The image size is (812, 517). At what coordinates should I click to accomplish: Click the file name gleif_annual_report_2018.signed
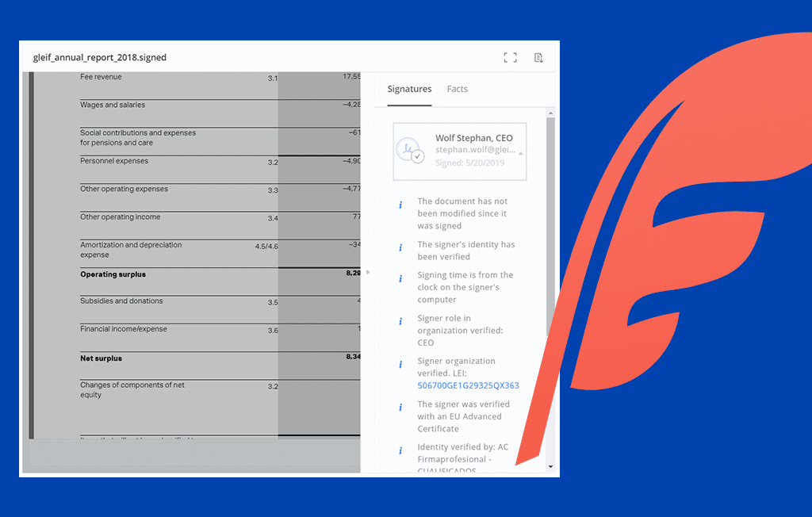pos(99,58)
